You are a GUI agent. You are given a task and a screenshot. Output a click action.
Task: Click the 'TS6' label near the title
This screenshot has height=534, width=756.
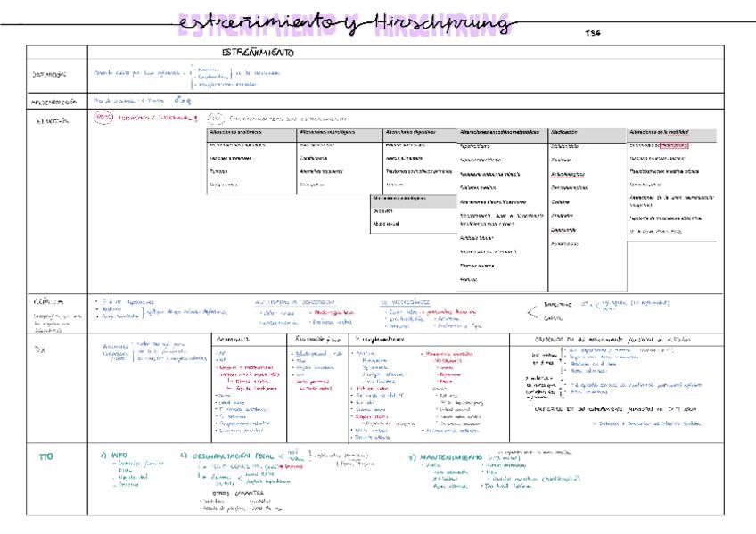tap(593, 33)
